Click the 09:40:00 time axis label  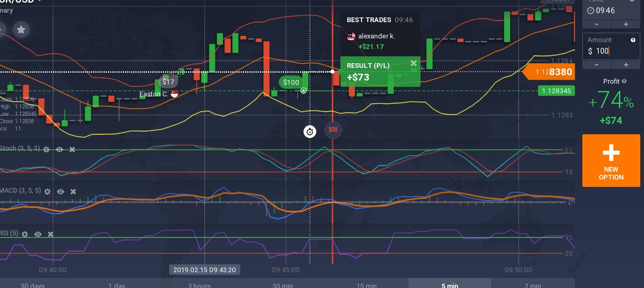pos(52,270)
